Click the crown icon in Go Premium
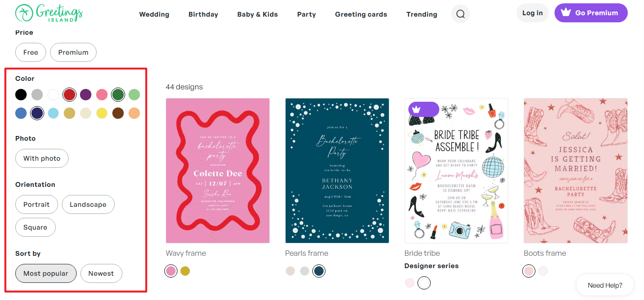Viewport: 644px width, 300px height. (x=566, y=13)
